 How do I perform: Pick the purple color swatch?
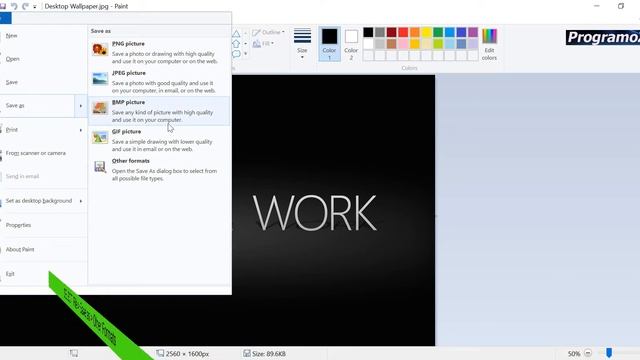pos(473,32)
